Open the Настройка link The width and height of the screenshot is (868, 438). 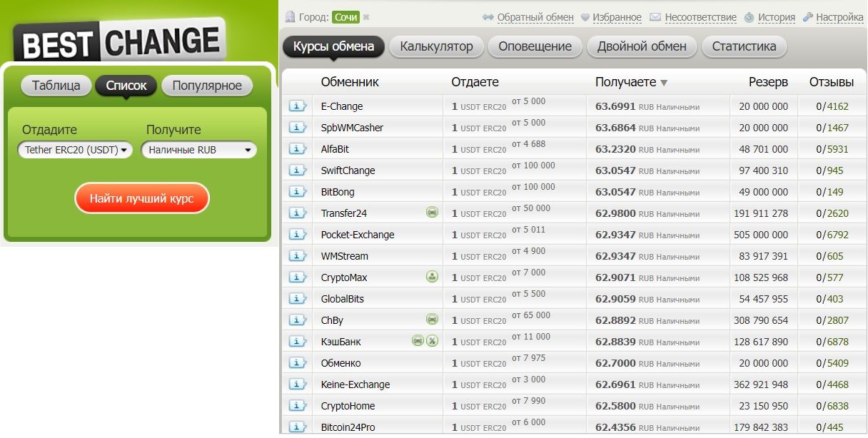click(x=840, y=17)
